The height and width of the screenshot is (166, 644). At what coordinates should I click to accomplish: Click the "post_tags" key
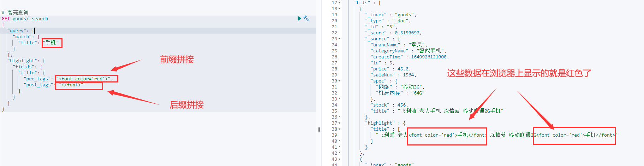[x=38, y=85]
